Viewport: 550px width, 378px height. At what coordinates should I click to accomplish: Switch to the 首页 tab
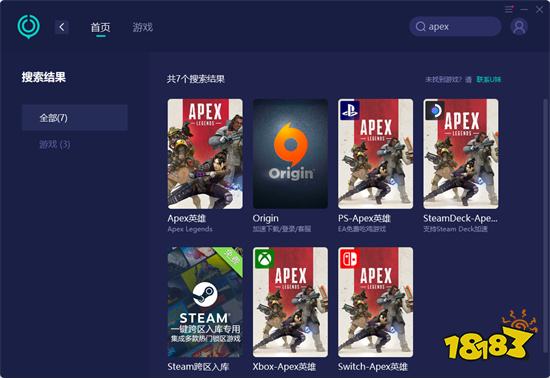tap(101, 27)
